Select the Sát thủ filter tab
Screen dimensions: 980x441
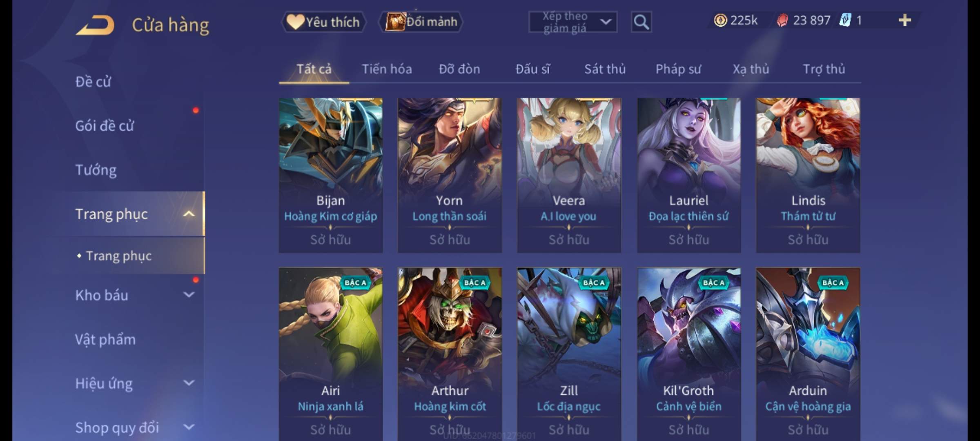[x=605, y=69]
